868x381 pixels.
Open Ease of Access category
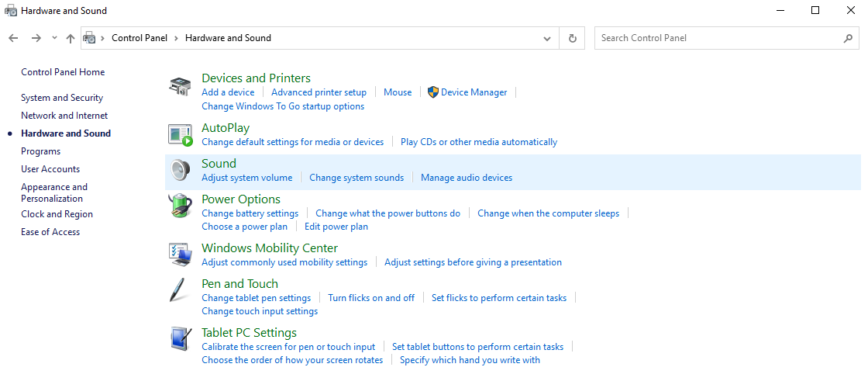pos(50,232)
